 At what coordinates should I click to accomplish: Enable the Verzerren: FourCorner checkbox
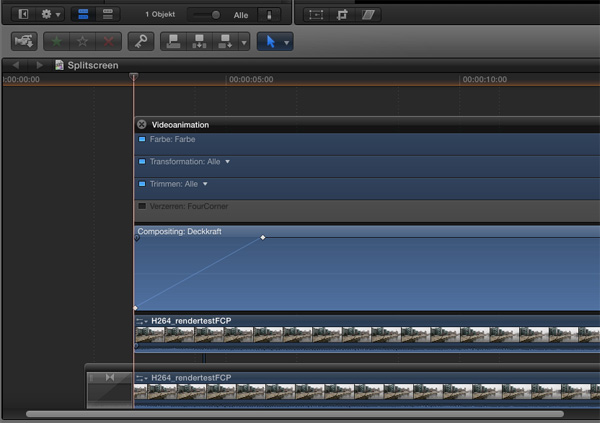click(142, 206)
